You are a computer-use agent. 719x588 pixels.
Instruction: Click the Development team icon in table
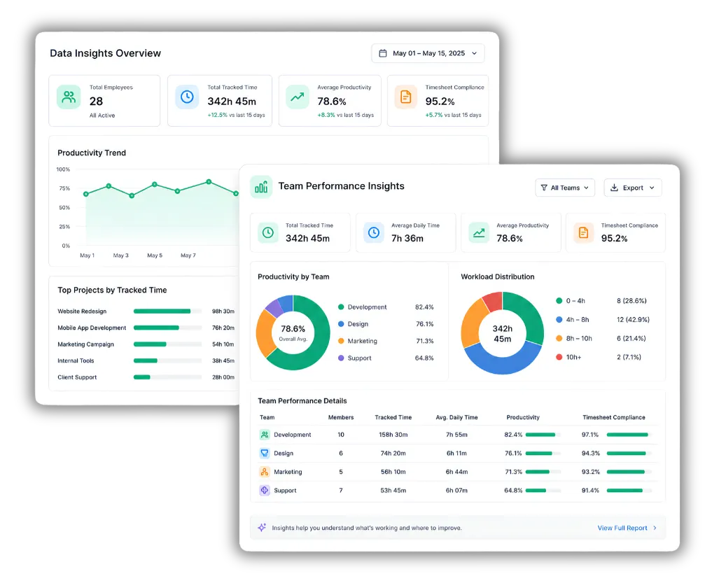(265, 434)
